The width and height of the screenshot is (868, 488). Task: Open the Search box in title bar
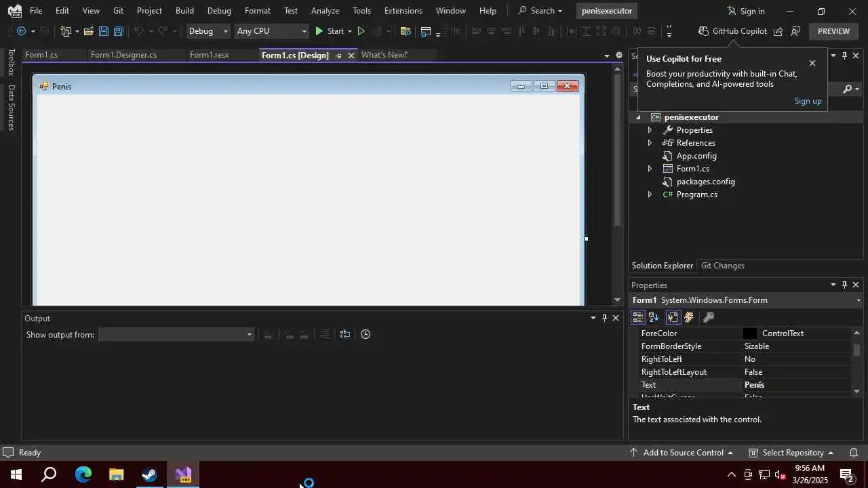540,11
